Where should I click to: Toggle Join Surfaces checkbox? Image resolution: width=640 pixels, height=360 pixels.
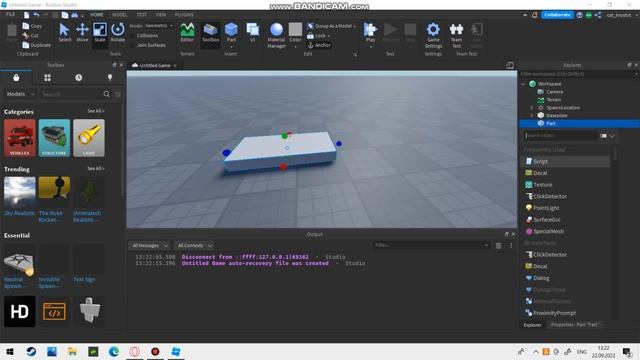pyautogui.click(x=132, y=45)
